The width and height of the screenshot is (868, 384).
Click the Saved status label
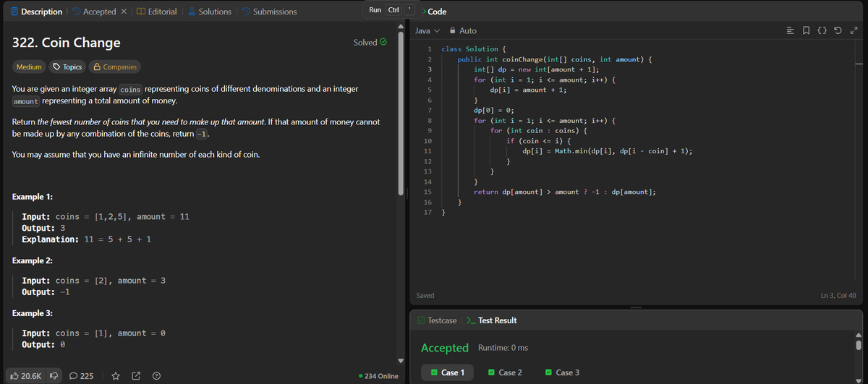coord(425,296)
